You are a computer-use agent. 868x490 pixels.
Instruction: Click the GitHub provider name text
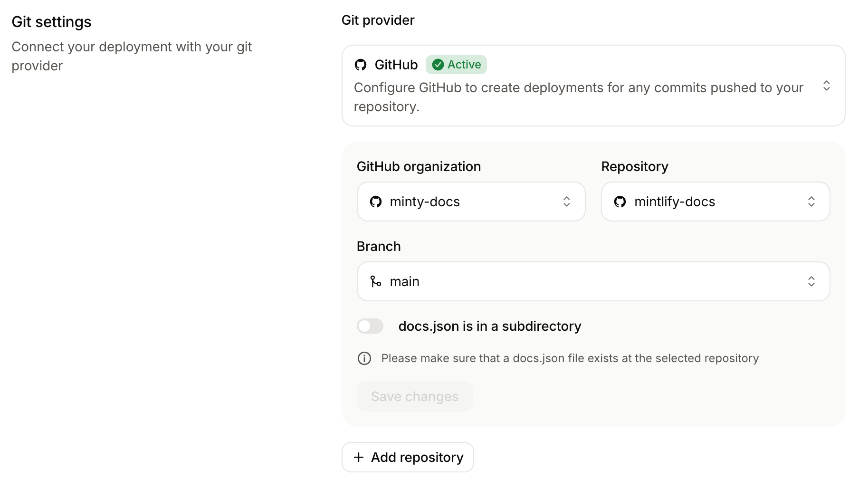point(396,65)
